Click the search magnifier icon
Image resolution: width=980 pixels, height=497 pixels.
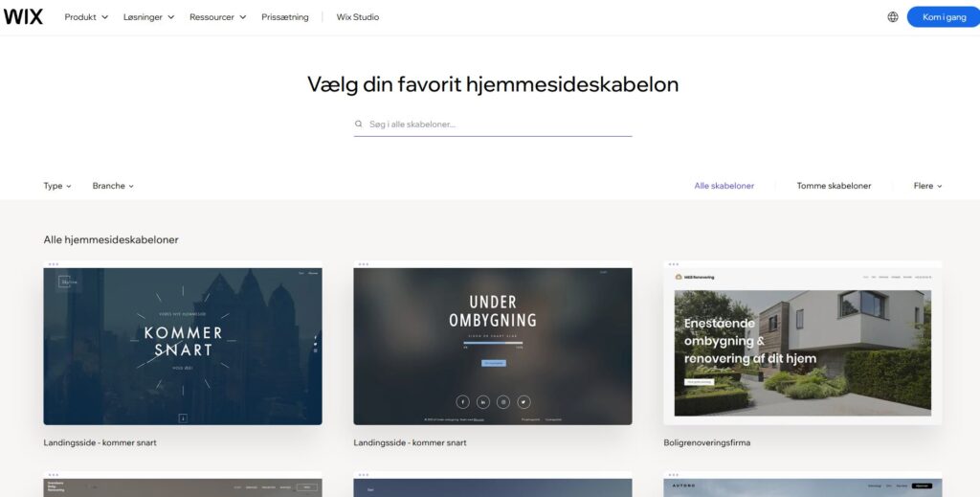coord(358,124)
